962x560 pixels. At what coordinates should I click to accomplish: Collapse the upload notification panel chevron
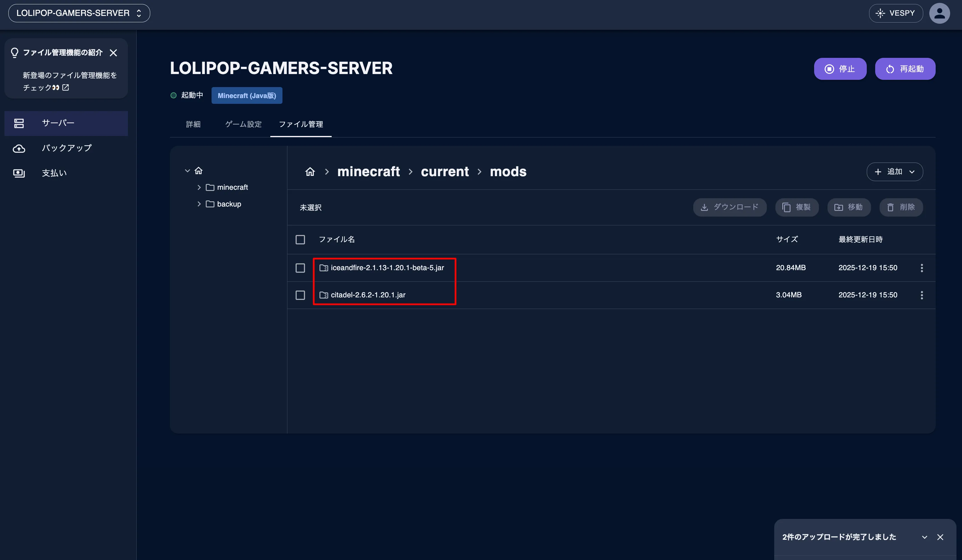[x=924, y=537]
